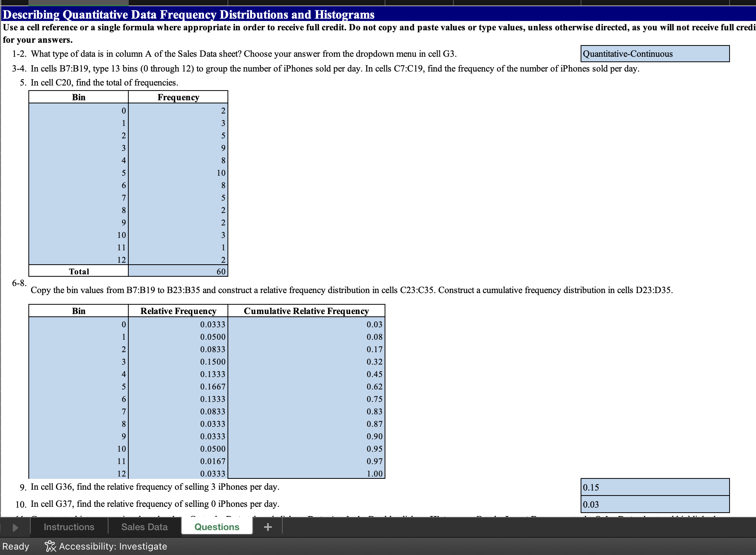Click the sheet navigation arrow icon

click(x=15, y=527)
